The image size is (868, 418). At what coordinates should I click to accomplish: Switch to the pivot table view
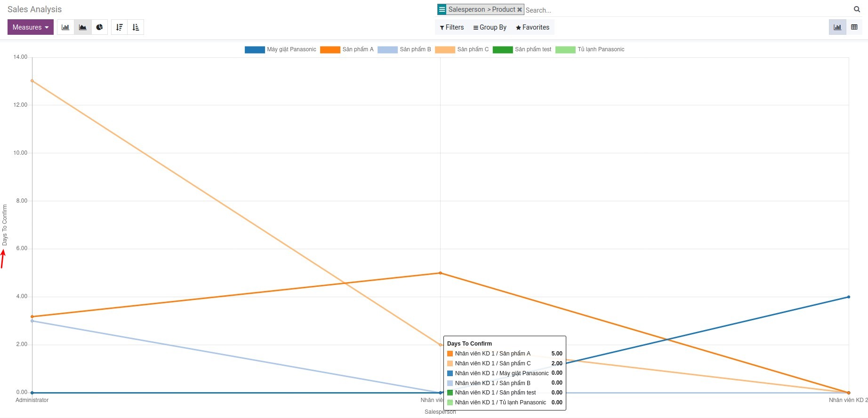[x=854, y=27]
